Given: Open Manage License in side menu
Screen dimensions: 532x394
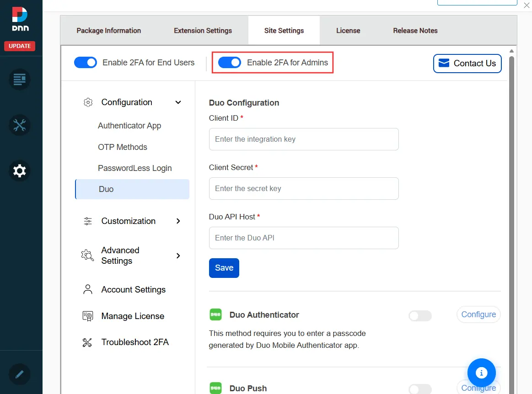Looking at the screenshot, I should point(133,316).
